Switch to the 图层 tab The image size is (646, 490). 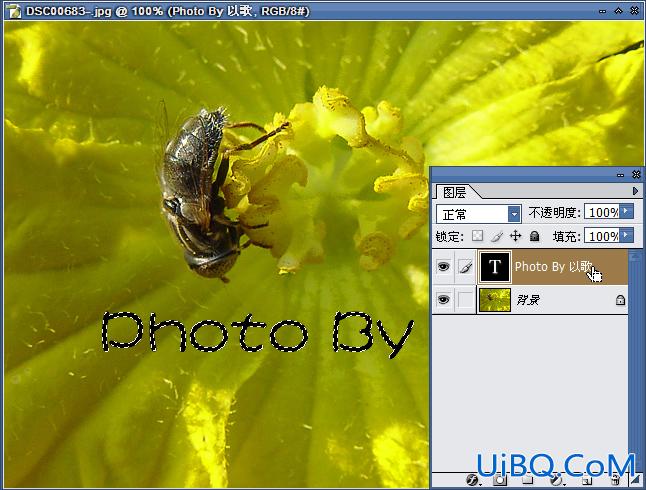tap(455, 192)
